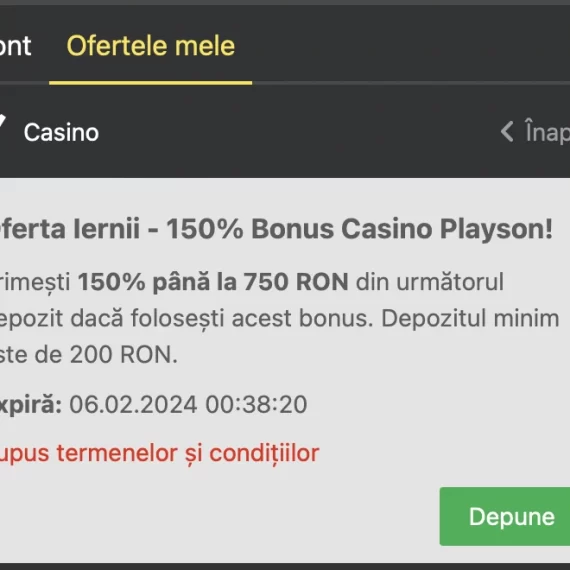Select the offer description paragraph
Screen dimensions: 570x570
coord(279,318)
